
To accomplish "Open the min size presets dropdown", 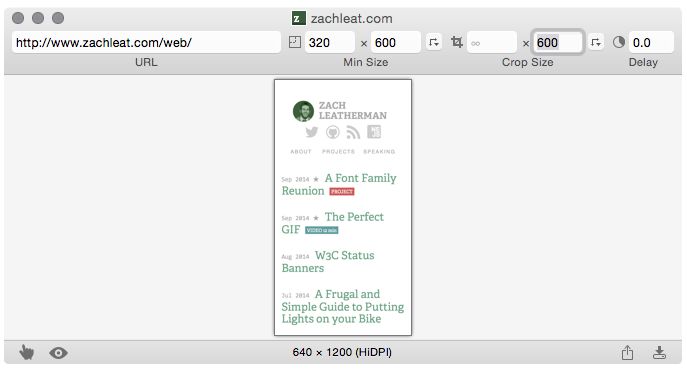I will (434, 42).
